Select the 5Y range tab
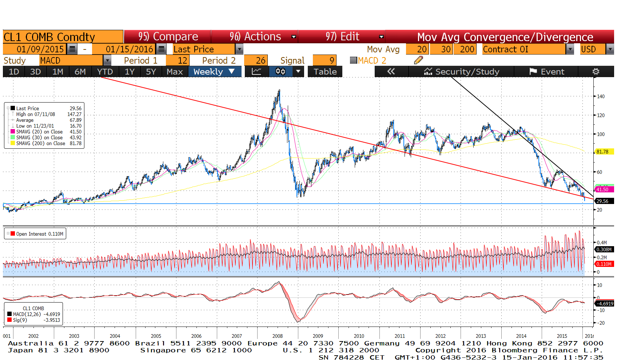 (151, 72)
